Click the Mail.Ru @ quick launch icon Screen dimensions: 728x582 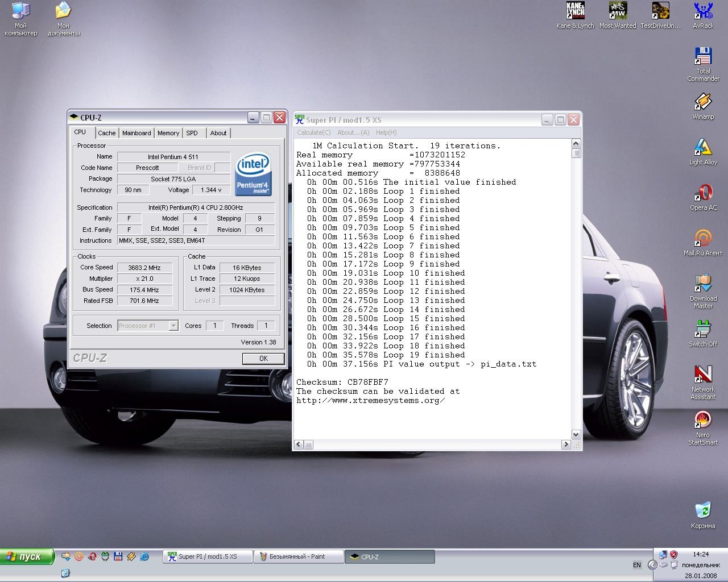pyautogui.click(x=79, y=556)
